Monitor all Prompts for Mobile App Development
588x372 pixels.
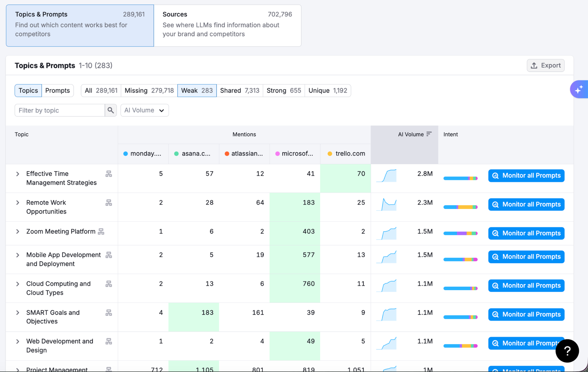[526, 257]
